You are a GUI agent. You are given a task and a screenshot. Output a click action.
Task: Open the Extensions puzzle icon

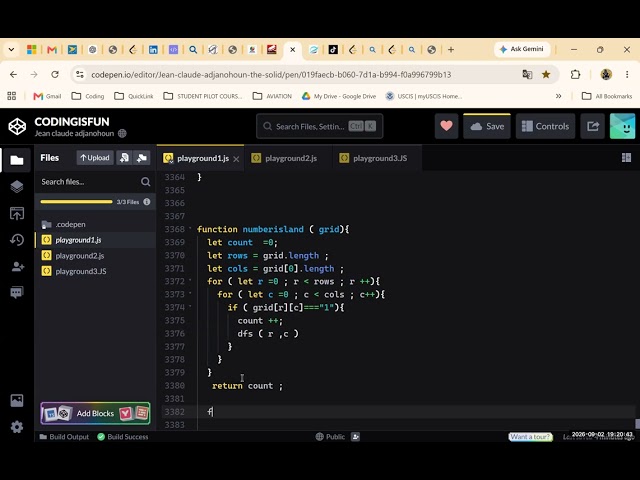(575, 74)
